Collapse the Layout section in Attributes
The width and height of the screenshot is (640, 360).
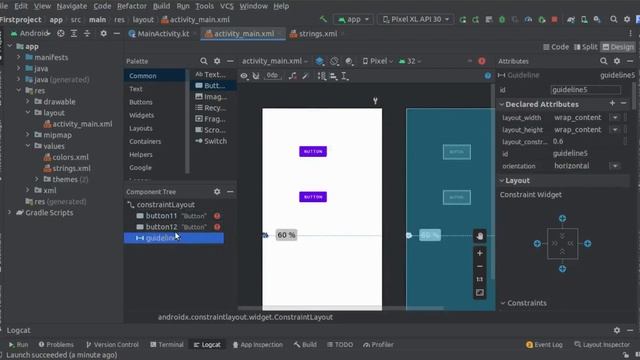502,180
